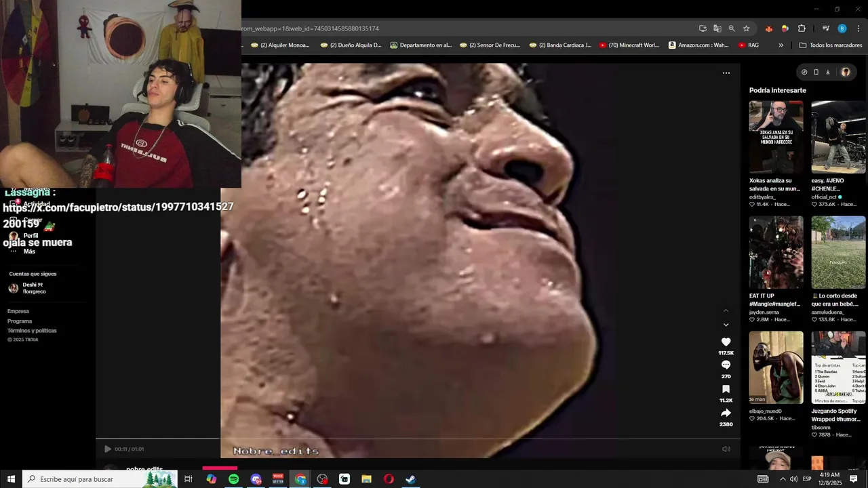Open the Programa footer link
This screenshot has width=868, height=488.
pos(20,321)
